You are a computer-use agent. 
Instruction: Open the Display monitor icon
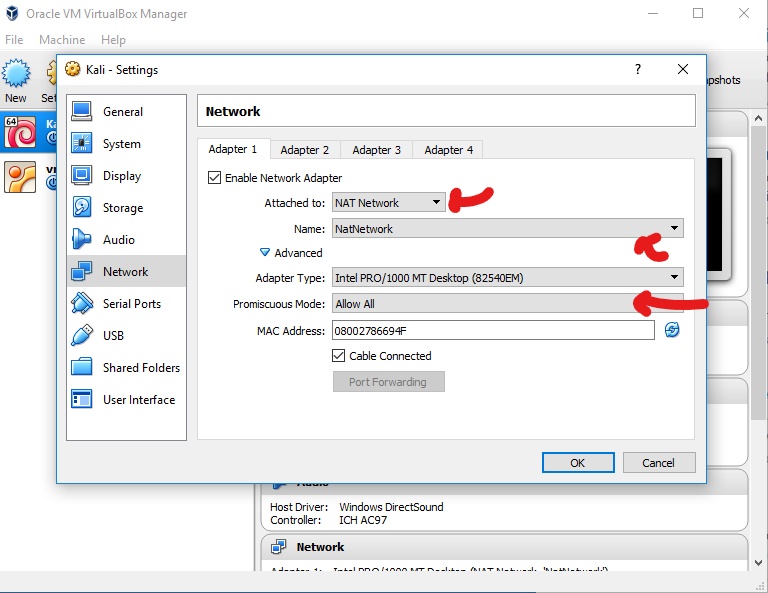click(81, 175)
